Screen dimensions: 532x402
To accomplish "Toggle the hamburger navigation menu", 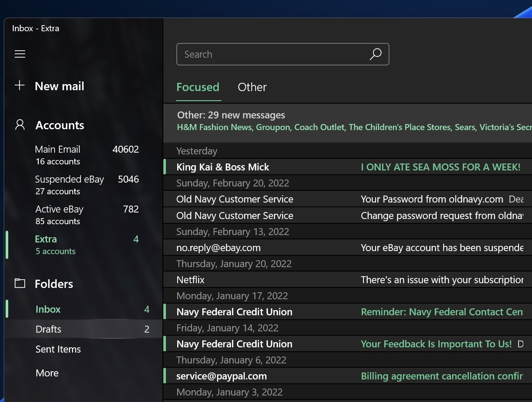I will (x=20, y=54).
